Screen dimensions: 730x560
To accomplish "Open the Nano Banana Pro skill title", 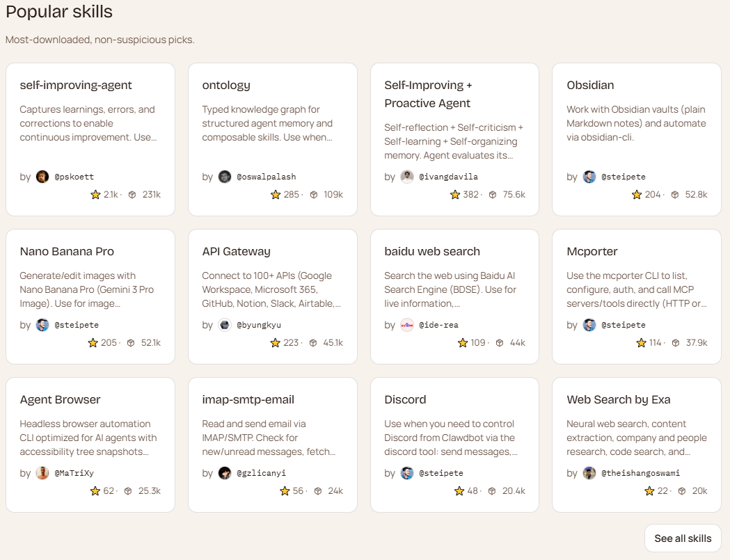I will [x=67, y=251].
